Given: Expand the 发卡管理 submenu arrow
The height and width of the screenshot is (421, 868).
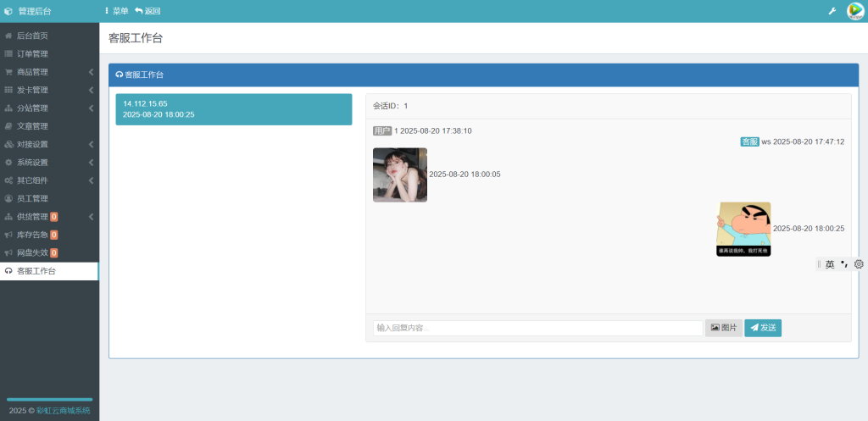Looking at the screenshot, I should pyautogui.click(x=91, y=90).
